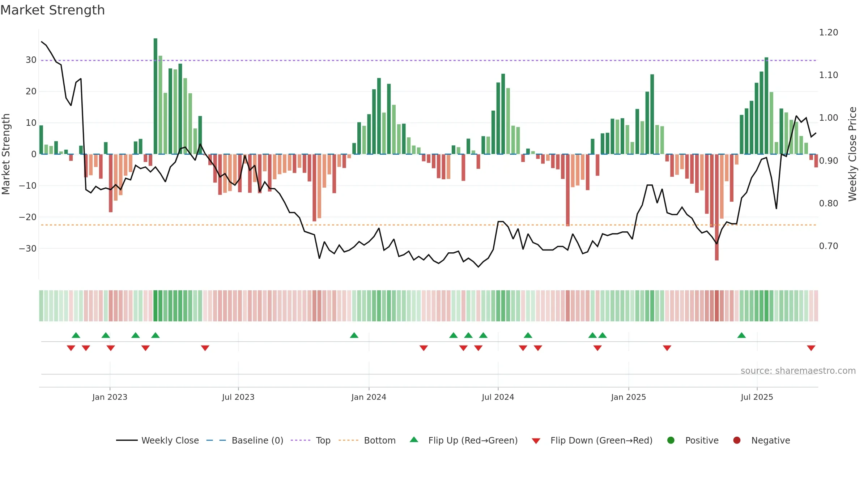The image size is (868, 488).
Task: Click the Jan 2024 axis label
Action: 369,397
